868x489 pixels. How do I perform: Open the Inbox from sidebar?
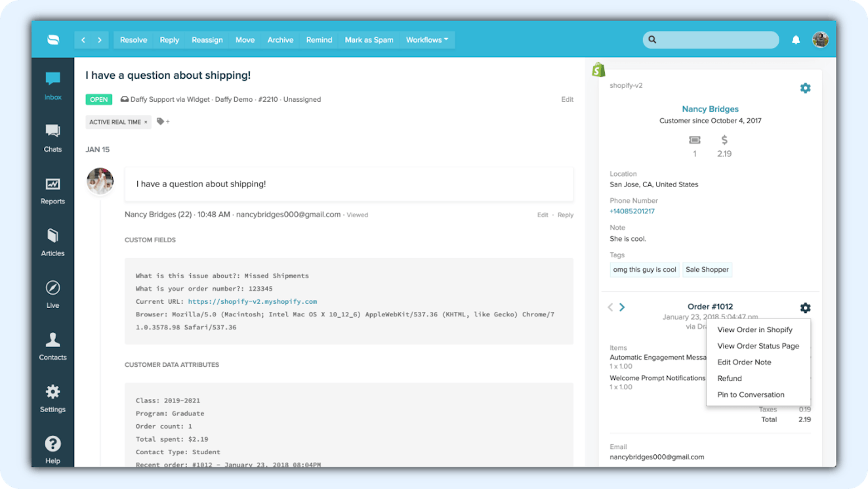[x=52, y=86]
